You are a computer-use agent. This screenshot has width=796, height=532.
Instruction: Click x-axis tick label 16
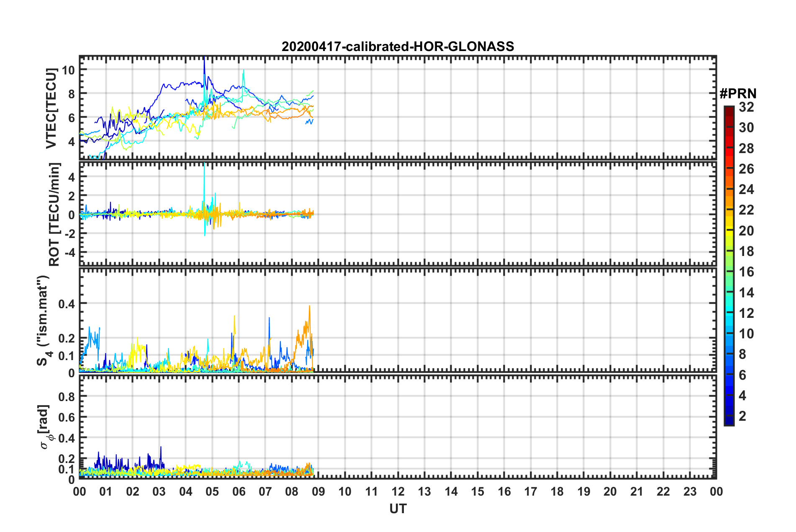pos(504,491)
